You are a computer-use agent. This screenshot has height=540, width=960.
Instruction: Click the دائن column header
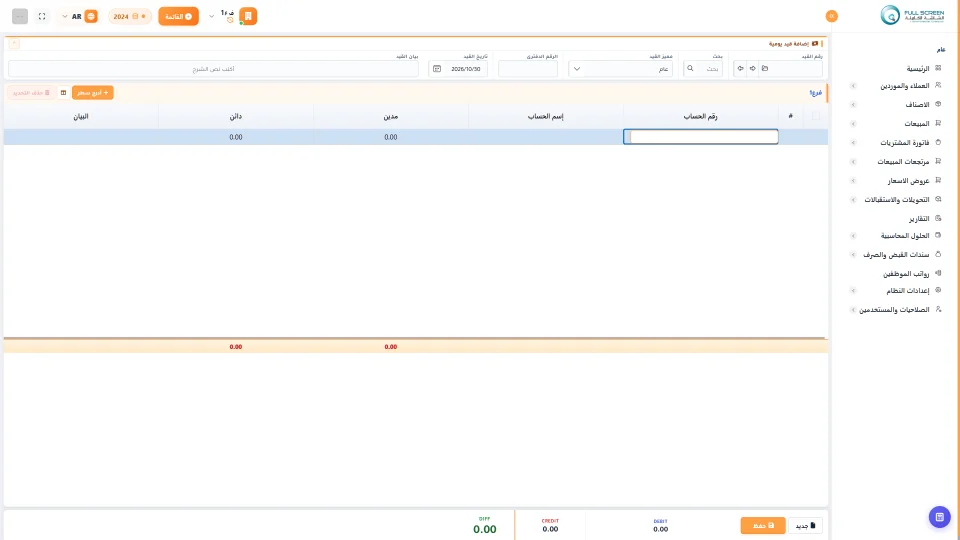pyautogui.click(x=236, y=116)
